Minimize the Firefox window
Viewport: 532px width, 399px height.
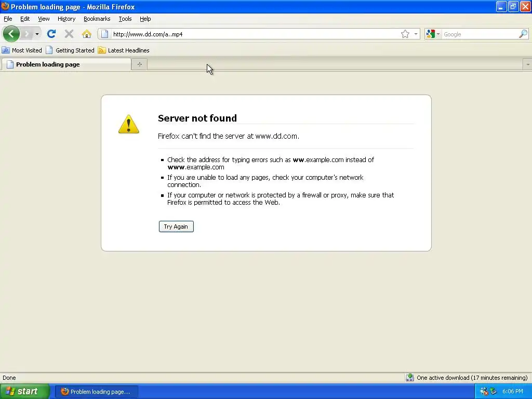(501, 6)
